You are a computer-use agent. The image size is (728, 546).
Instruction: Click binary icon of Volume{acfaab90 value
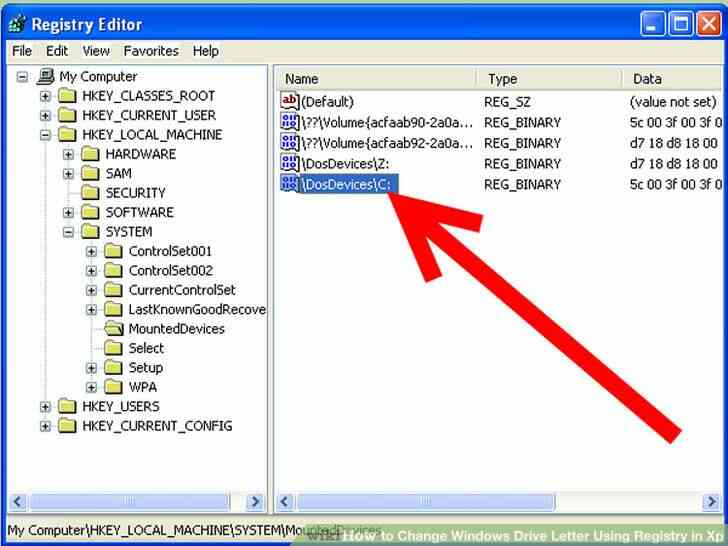(x=290, y=122)
